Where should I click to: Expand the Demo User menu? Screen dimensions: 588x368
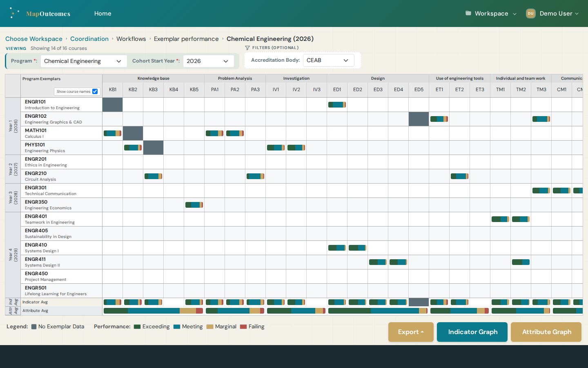(552, 13)
